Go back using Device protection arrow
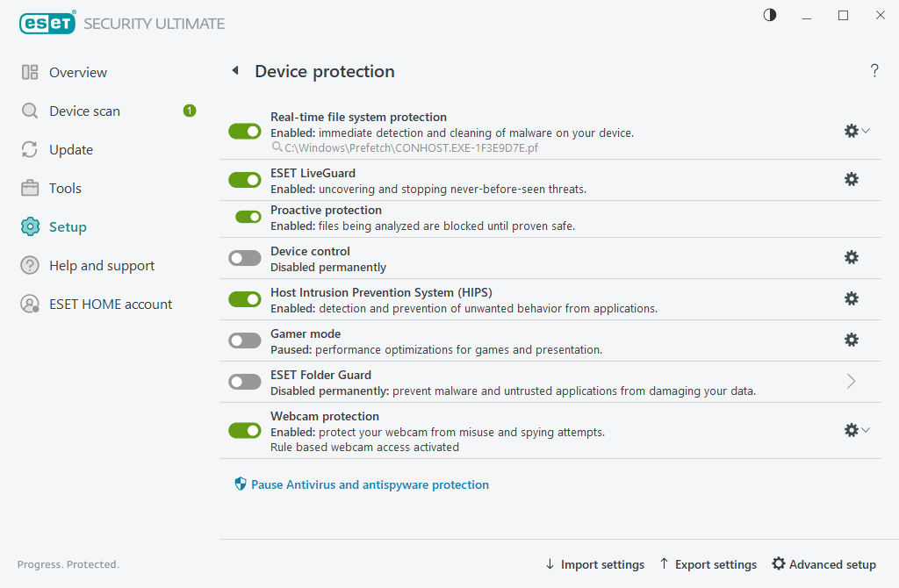The image size is (899, 588). click(x=235, y=70)
